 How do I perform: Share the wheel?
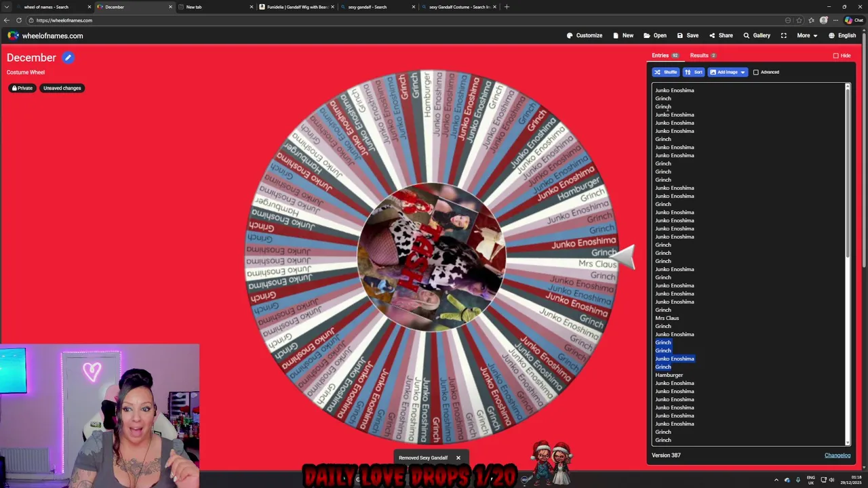[x=721, y=35]
